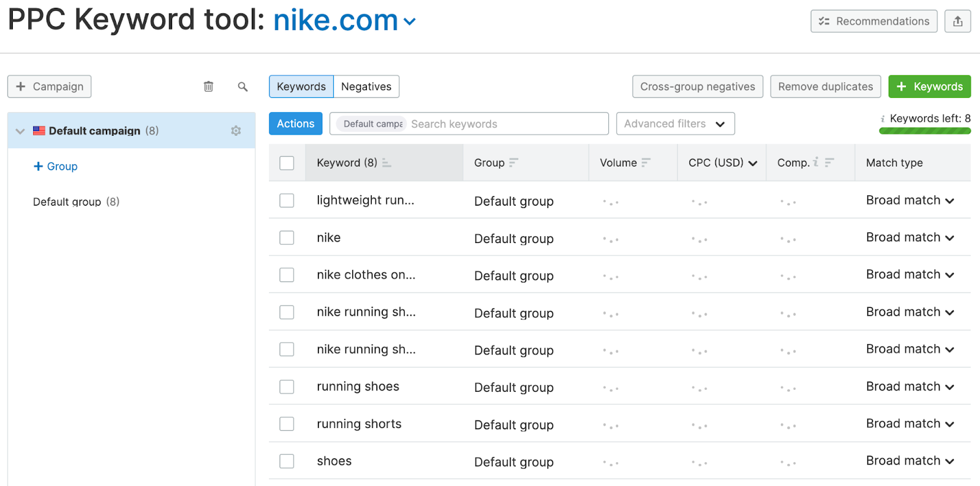The image size is (980, 486).
Task: Check the lightweight run... keyword row
Action: (x=287, y=200)
